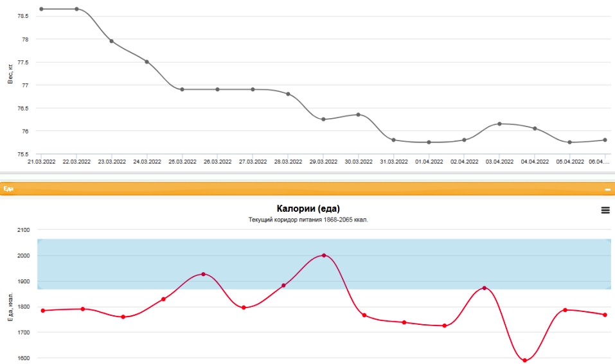Click the Вес, кг. axis title

click(10, 74)
